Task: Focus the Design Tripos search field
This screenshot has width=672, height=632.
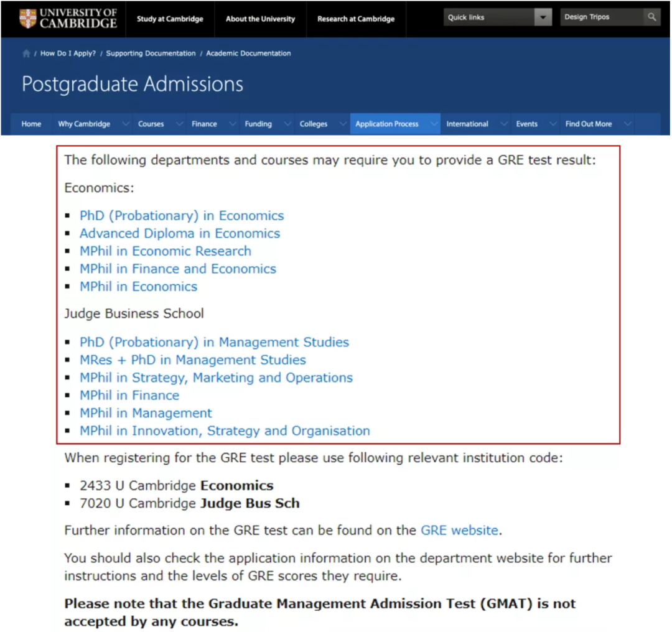Action: tap(602, 17)
